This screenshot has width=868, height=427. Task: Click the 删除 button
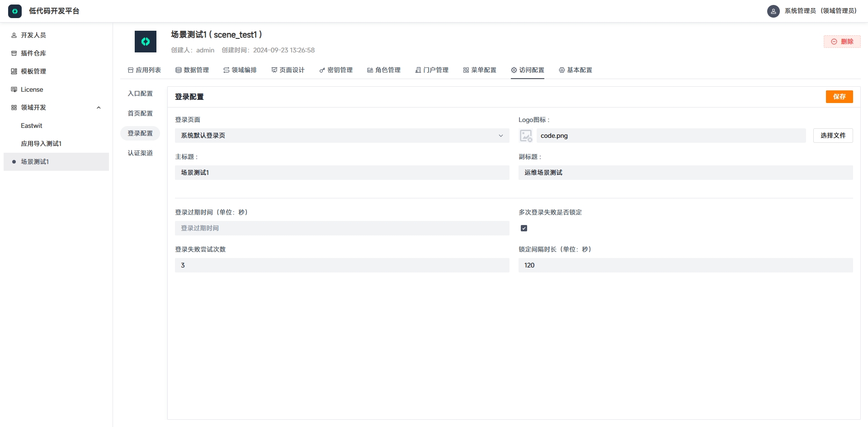(842, 42)
